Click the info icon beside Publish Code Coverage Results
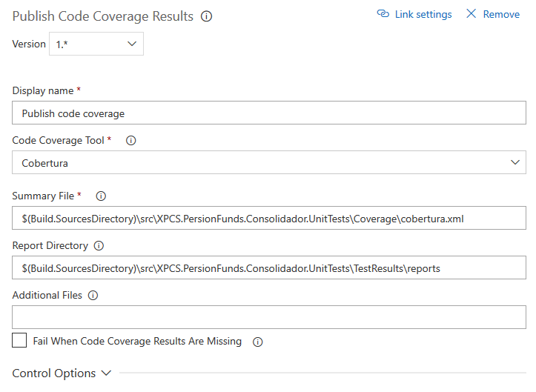 pos(206,16)
